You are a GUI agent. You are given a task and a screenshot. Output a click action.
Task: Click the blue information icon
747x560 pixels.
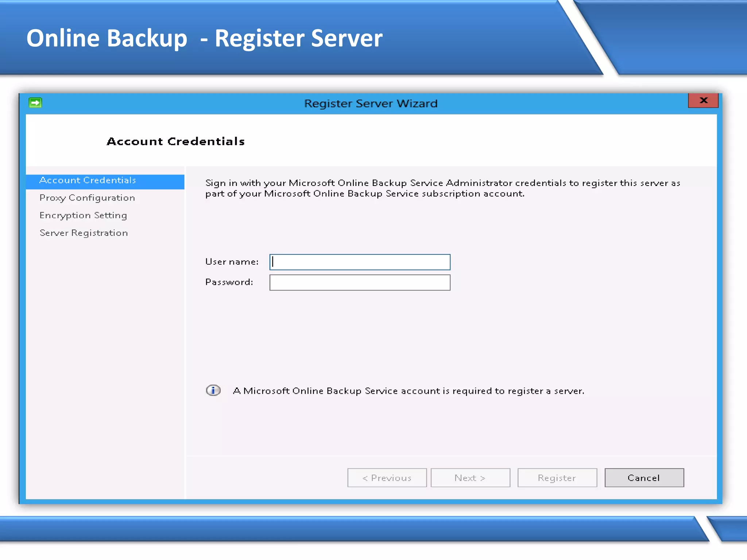[x=213, y=390]
